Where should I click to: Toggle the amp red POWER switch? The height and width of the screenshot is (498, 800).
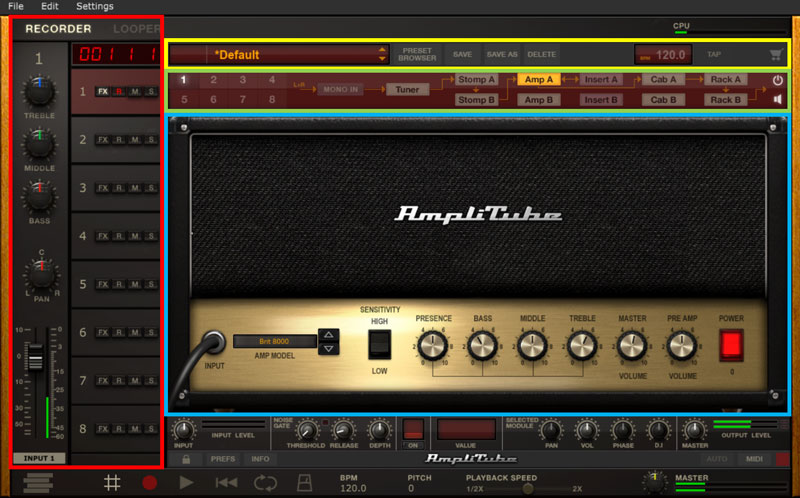pyautogui.click(x=731, y=345)
